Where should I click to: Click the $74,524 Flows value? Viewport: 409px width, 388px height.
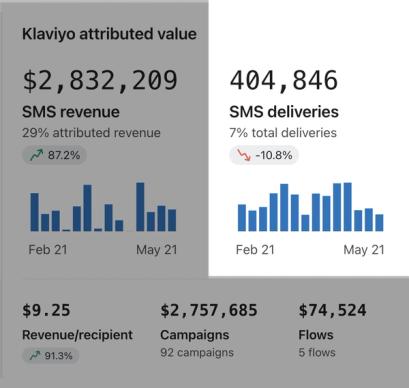[x=332, y=310]
